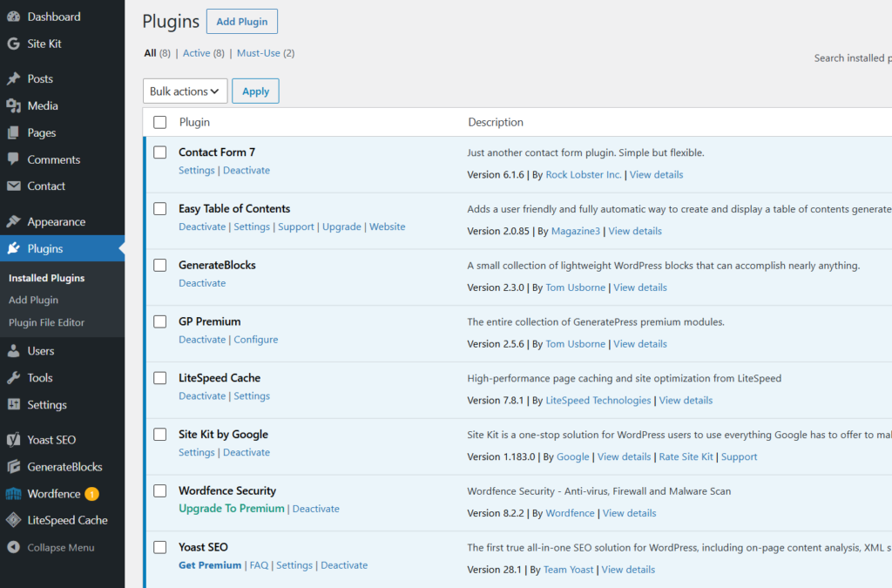Check the GenerateBlocks plugin checkbox

point(160,265)
